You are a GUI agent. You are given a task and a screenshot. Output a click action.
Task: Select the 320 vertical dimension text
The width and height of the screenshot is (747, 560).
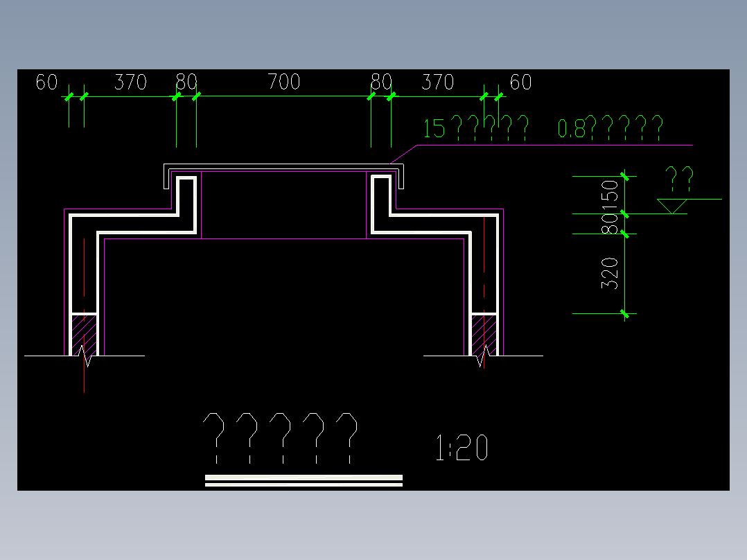coord(610,273)
